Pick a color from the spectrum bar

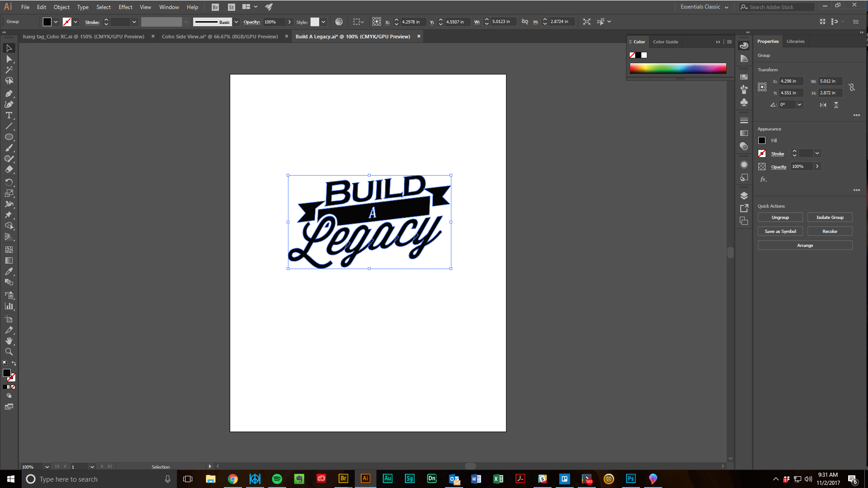click(x=677, y=68)
